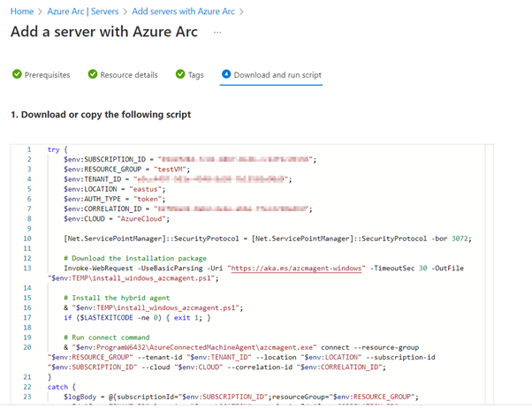Open Add servers with Azure Arc breadcrumb
The height and width of the screenshot is (409, 532).
[184, 11]
